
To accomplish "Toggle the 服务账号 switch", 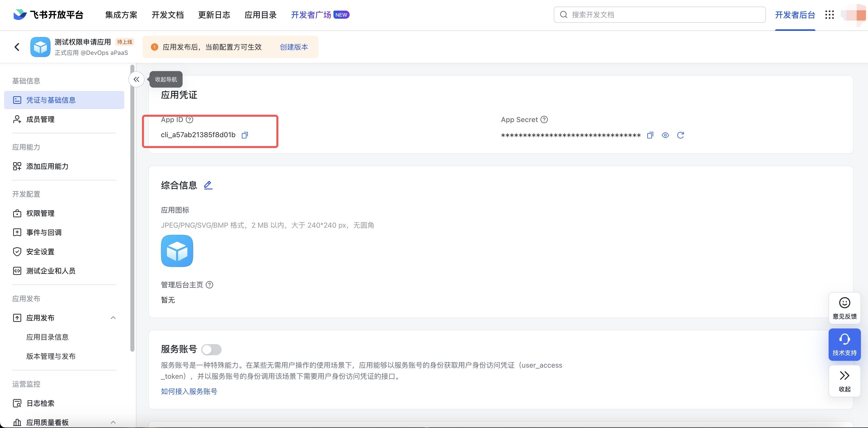I will click(211, 349).
